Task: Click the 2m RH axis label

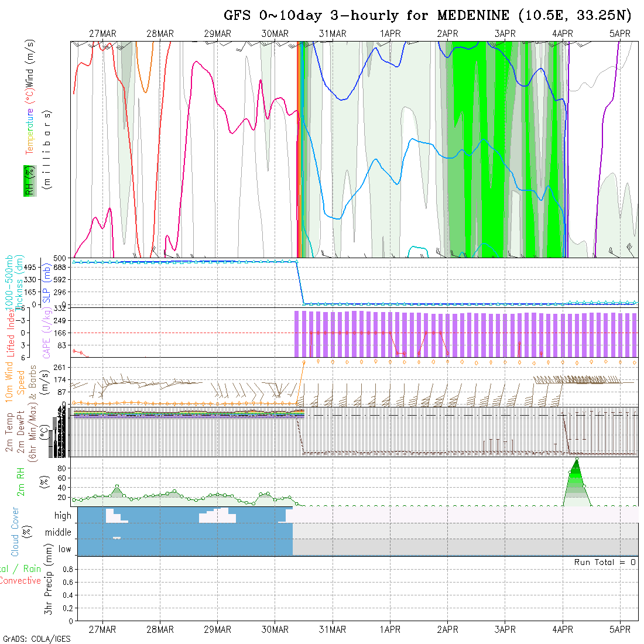Action: (x=21, y=481)
